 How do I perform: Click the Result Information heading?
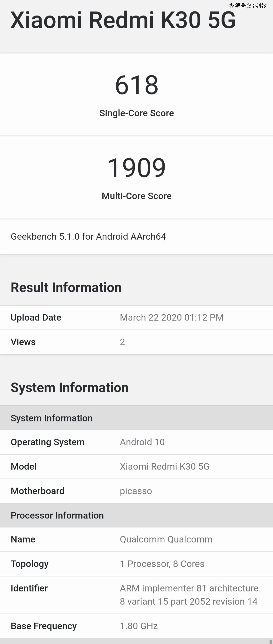click(x=66, y=287)
